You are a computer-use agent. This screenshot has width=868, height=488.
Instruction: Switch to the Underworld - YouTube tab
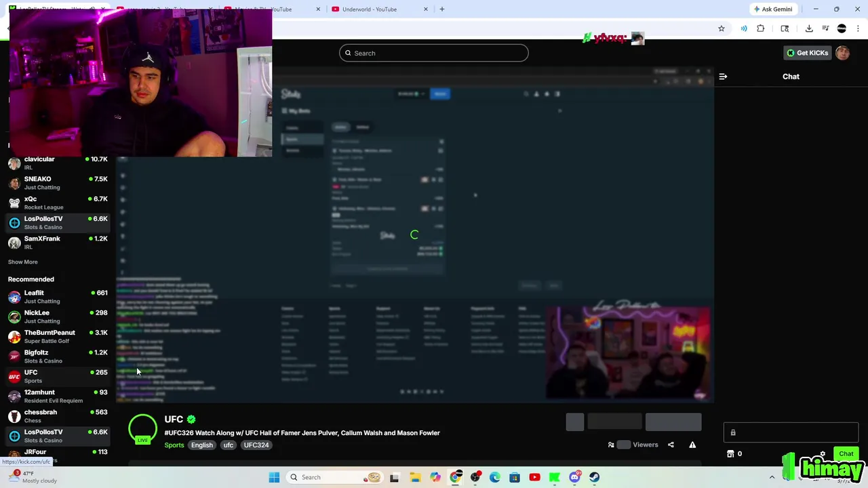click(370, 9)
